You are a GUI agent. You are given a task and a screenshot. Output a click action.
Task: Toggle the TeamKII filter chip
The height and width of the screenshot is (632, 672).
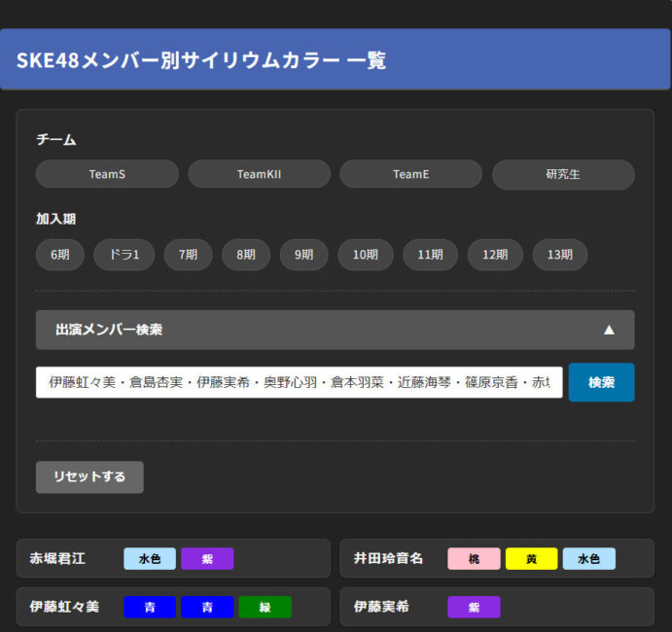click(x=260, y=174)
